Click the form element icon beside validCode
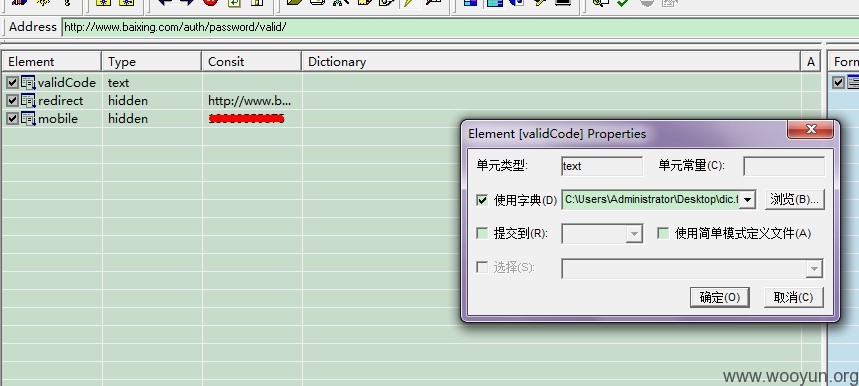 click(28, 83)
